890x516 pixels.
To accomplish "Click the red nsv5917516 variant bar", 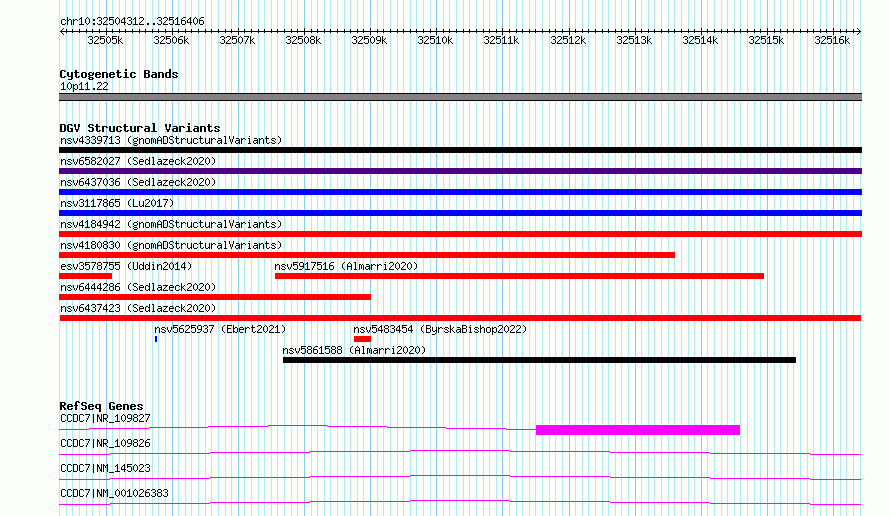I will tap(519, 276).
